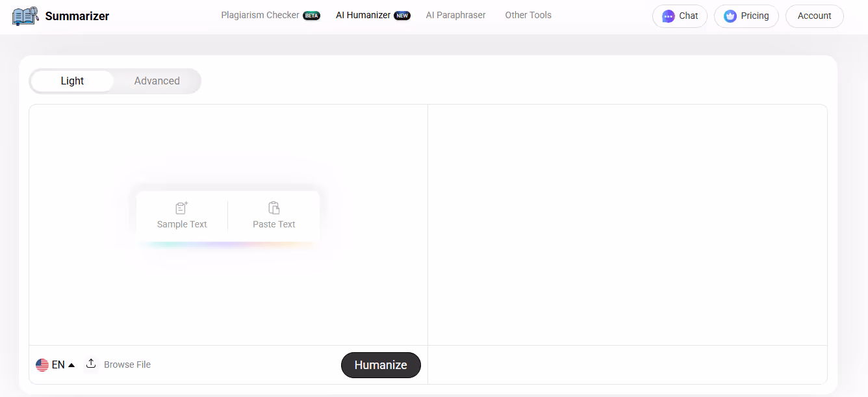The image size is (868, 397).
Task: Switch to Light mode
Action: coord(71,81)
